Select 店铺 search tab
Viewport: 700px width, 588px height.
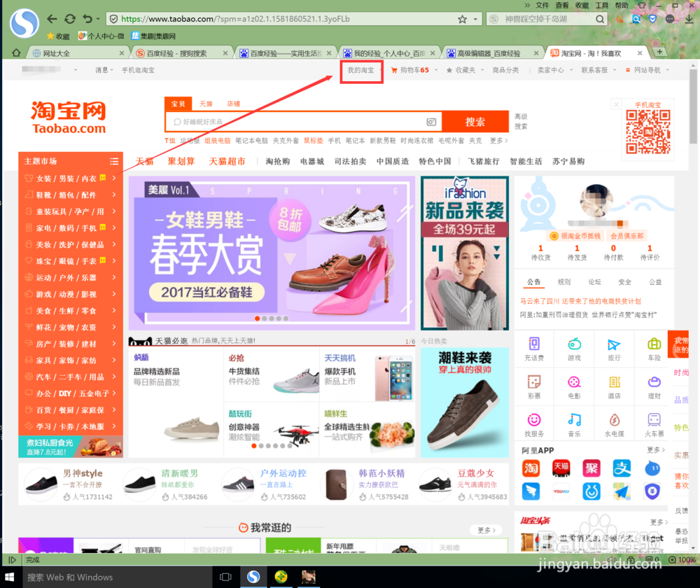pos(233,104)
